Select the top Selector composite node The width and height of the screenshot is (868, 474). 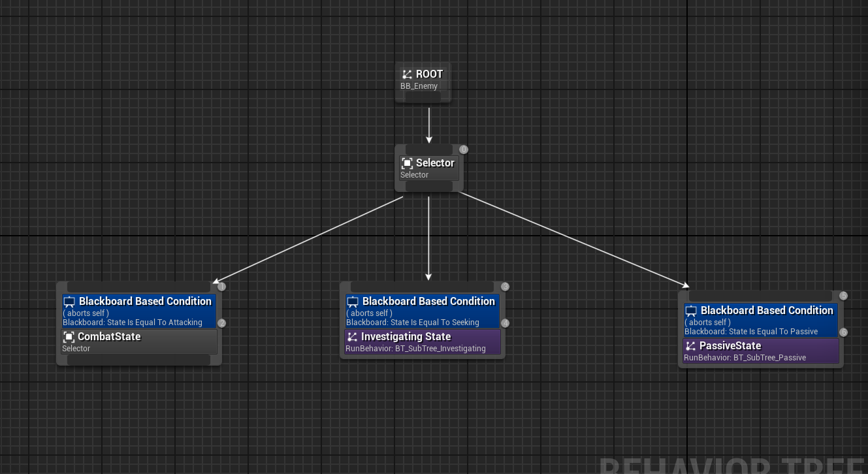429,168
